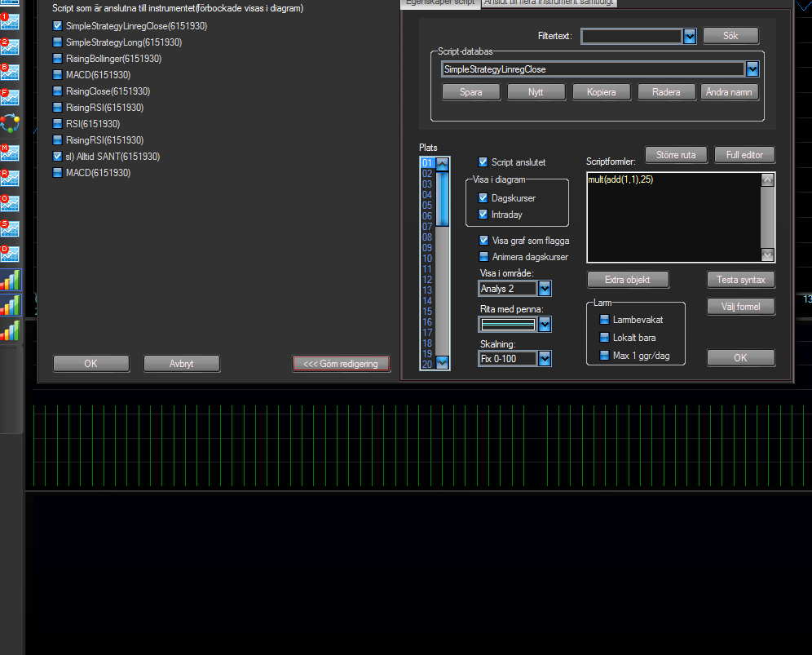Switch to 'Egenskaper script' tab
The image size is (812, 655).
[x=440, y=3]
